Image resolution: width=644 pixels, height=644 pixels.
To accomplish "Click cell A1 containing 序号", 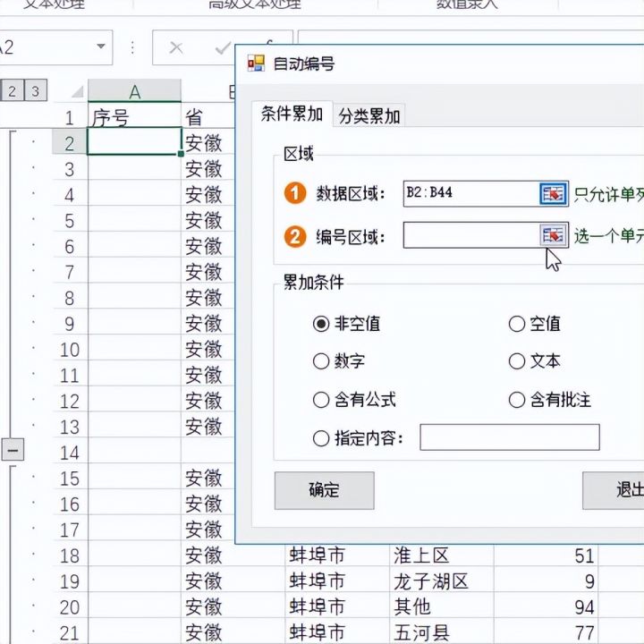I will pyautogui.click(x=135, y=117).
